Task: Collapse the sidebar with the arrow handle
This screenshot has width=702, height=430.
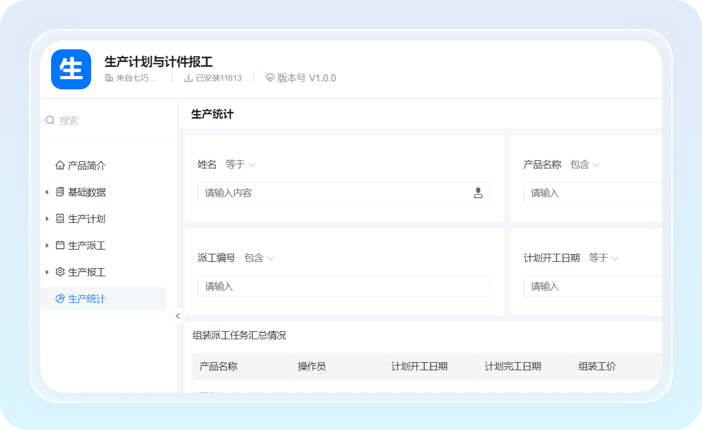Action: (178, 316)
